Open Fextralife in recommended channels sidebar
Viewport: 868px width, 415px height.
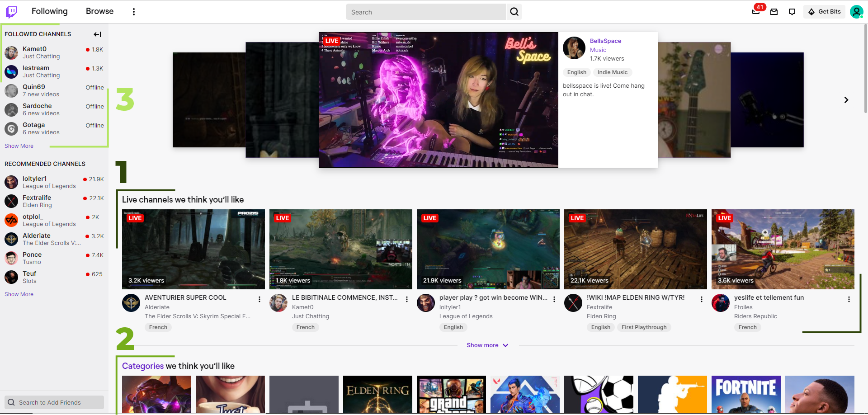[x=54, y=201]
